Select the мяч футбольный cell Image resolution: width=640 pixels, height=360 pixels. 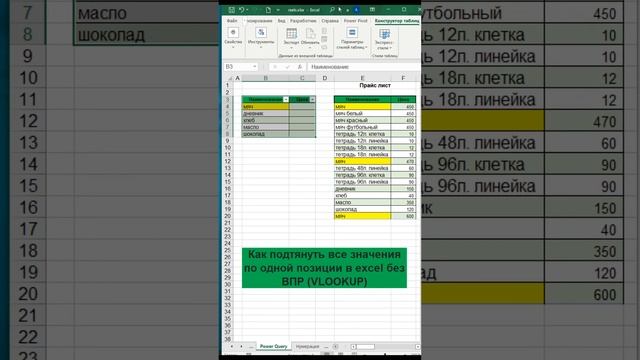pyautogui.click(x=362, y=127)
